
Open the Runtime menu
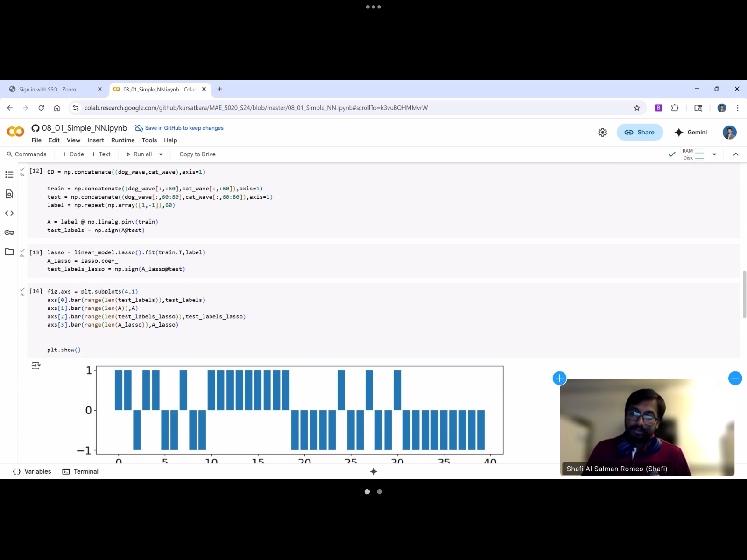(122, 140)
